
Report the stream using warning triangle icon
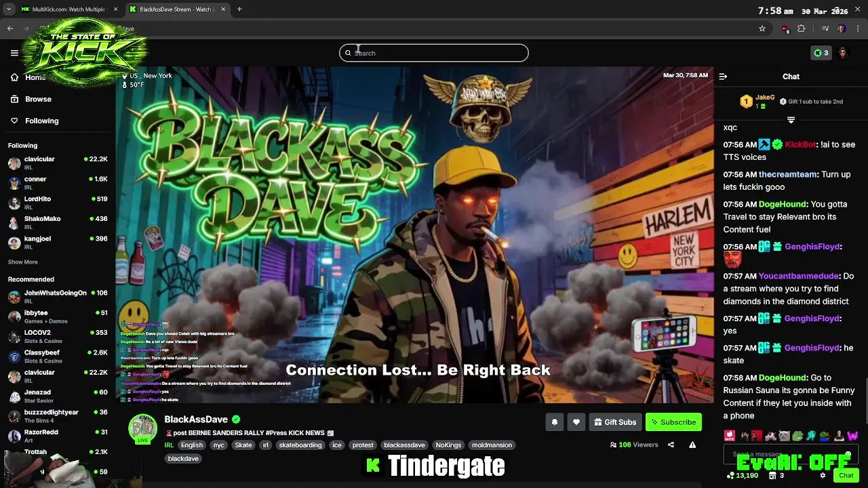click(x=692, y=445)
